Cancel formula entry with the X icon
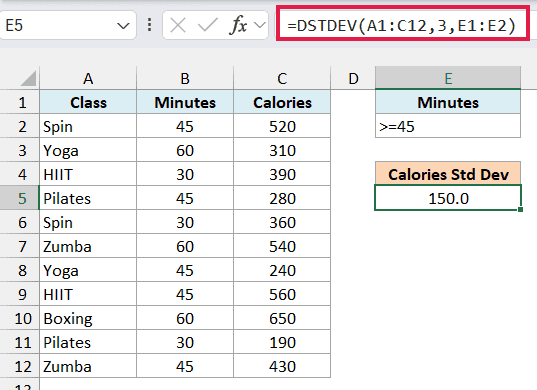This screenshot has height=390, width=537. [x=178, y=25]
